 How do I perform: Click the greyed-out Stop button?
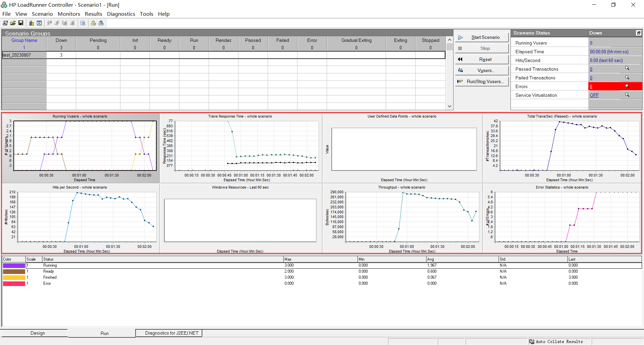point(482,49)
